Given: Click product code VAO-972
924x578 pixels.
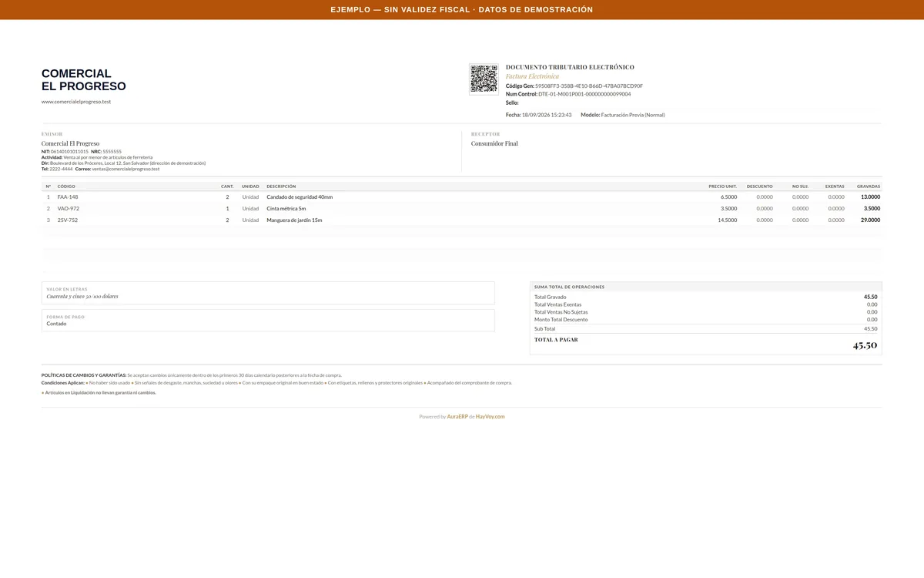Looking at the screenshot, I should (x=69, y=209).
